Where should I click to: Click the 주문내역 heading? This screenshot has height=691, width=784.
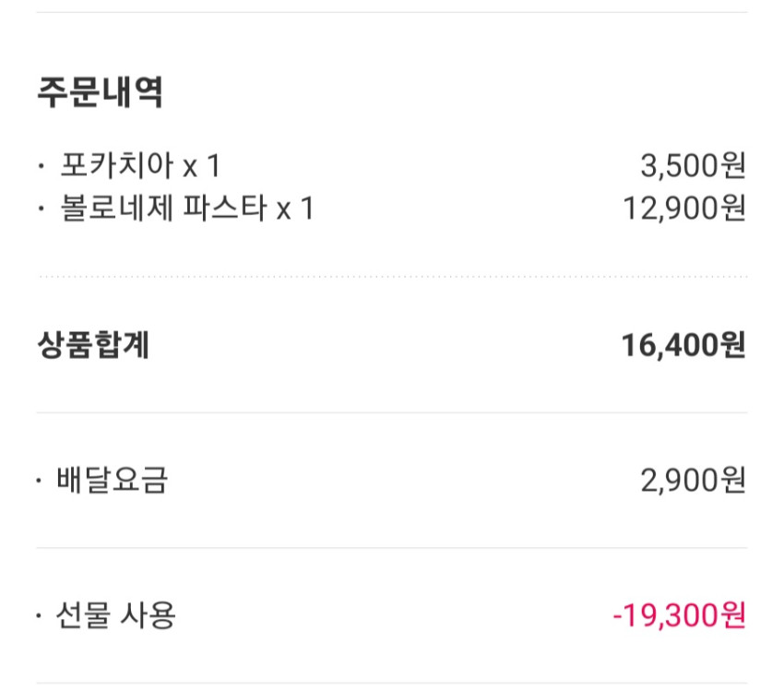100,92
